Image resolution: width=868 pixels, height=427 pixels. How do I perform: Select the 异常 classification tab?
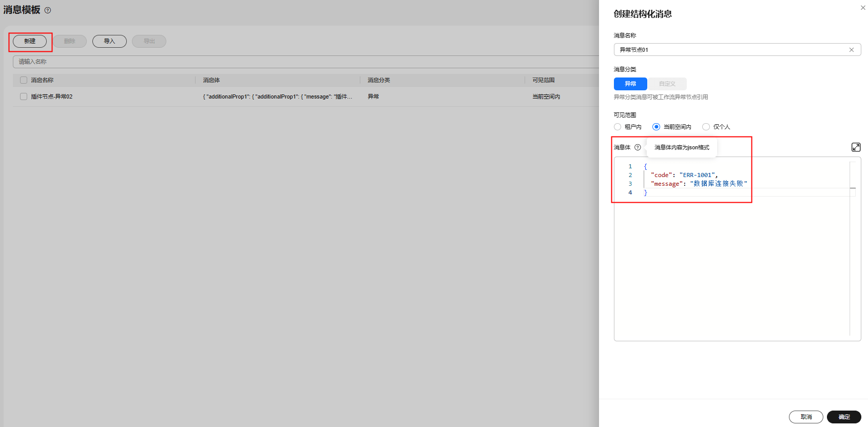[x=630, y=84]
